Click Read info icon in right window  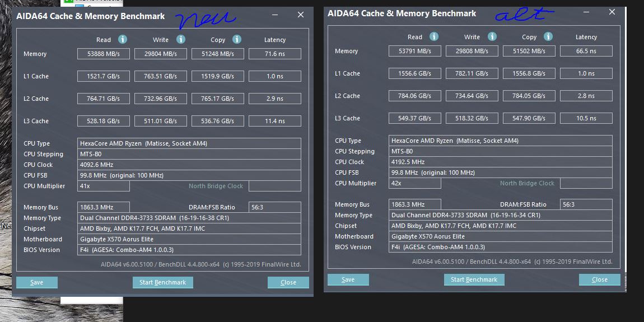(433, 36)
